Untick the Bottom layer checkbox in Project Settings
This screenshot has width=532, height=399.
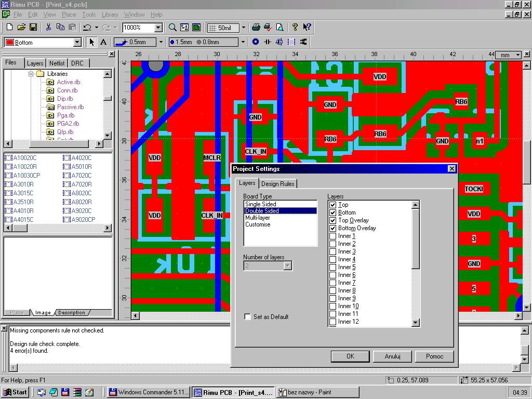[x=333, y=212]
